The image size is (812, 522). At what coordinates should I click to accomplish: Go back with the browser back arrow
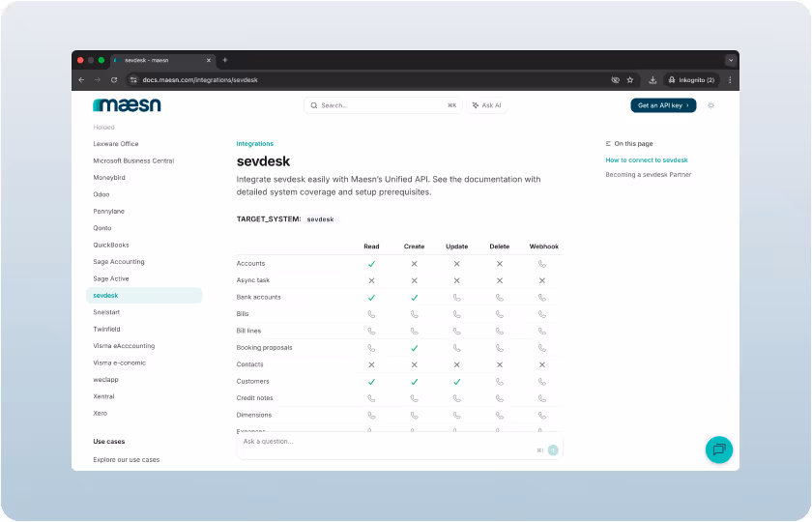[81, 79]
